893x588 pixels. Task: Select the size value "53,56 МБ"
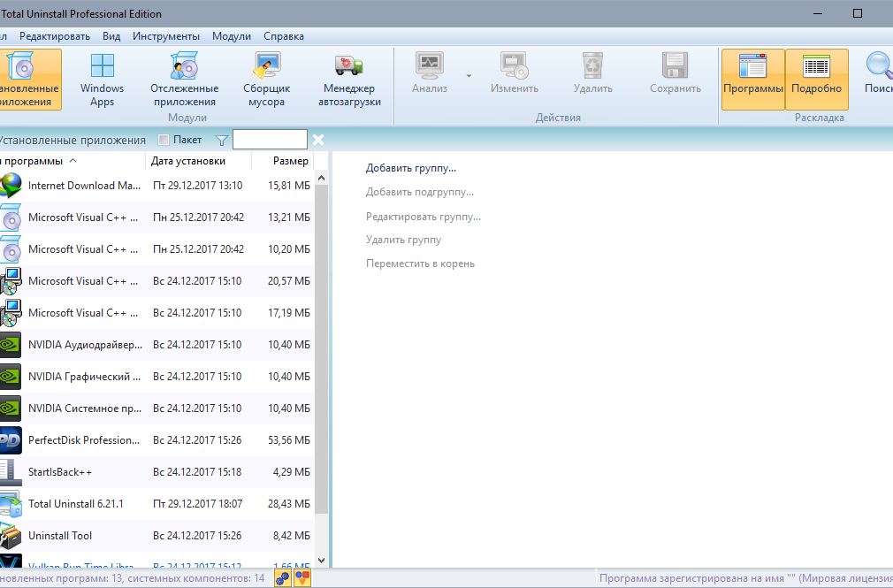[289, 440]
